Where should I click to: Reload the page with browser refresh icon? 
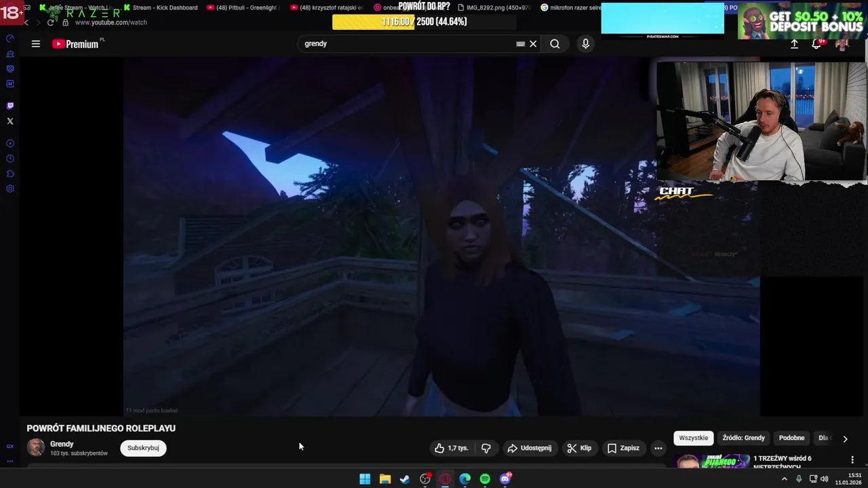click(50, 22)
